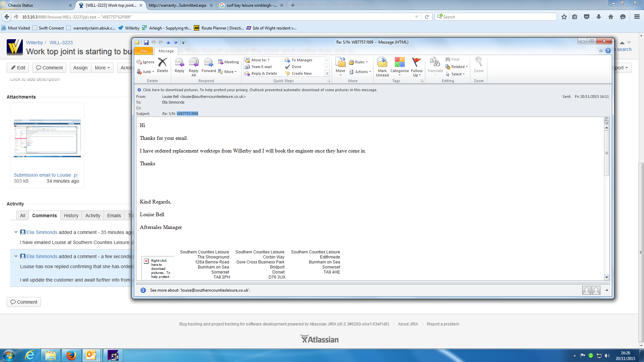Click the Outlook save icon in title bar

(146, 43)
